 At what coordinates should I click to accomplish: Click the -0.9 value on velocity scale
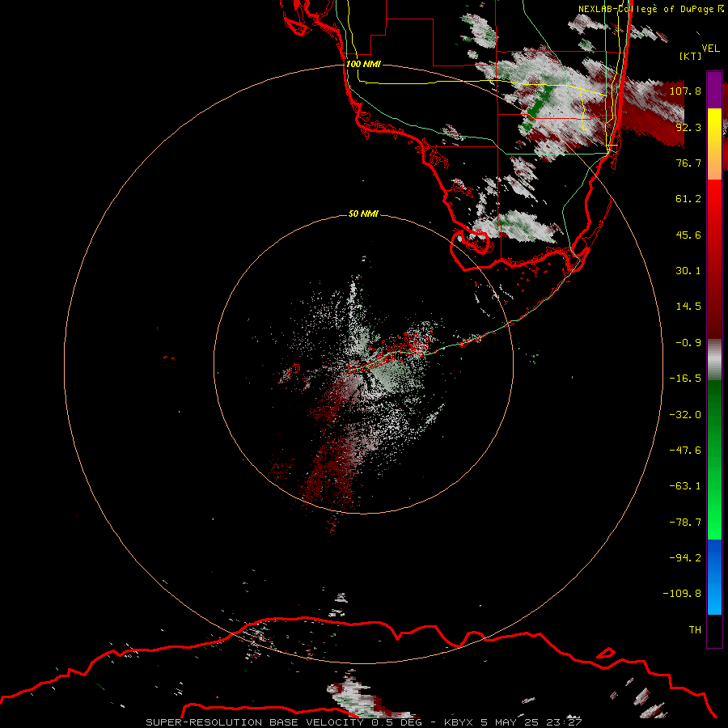click(688, 343)
